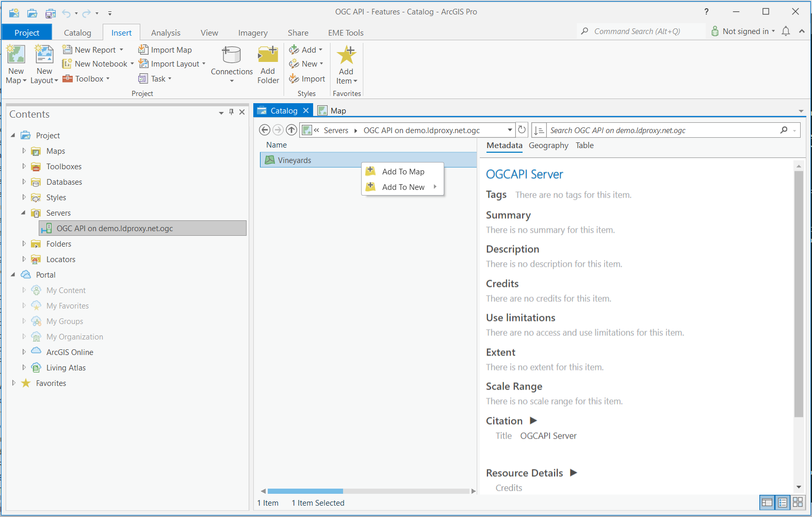Viewport: 812px width, 517px height.
Task: Open the Not signed in dropdown
Action: coord(743,31)
